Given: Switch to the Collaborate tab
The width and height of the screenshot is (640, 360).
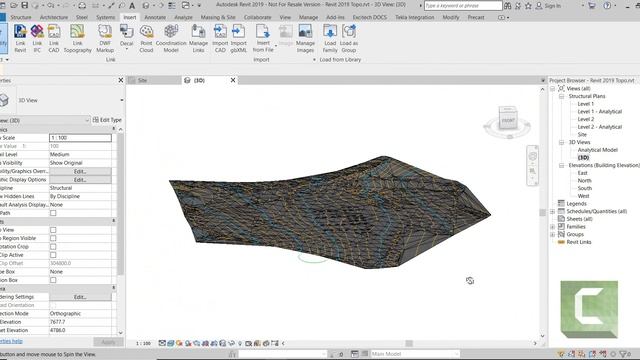Looking at the screenshot, I should pos(258,18).
